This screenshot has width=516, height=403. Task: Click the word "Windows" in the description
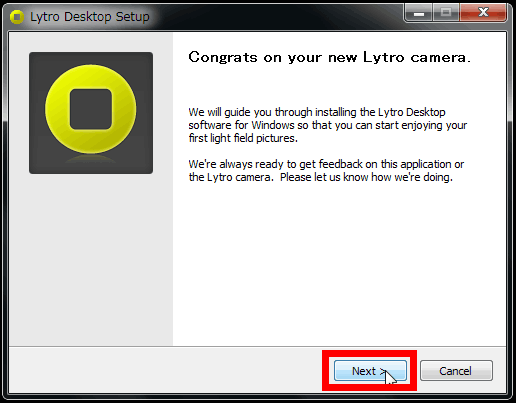(273, 125)
